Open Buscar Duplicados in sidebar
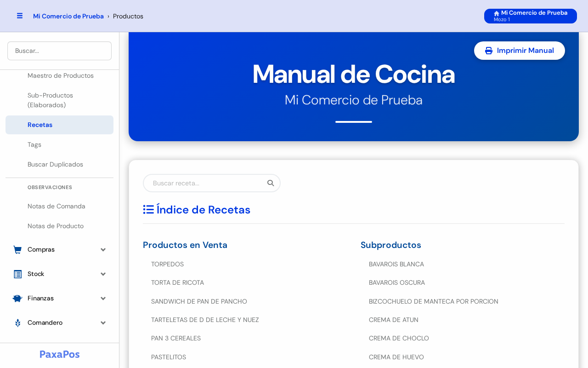 click(x=60, y=164)
